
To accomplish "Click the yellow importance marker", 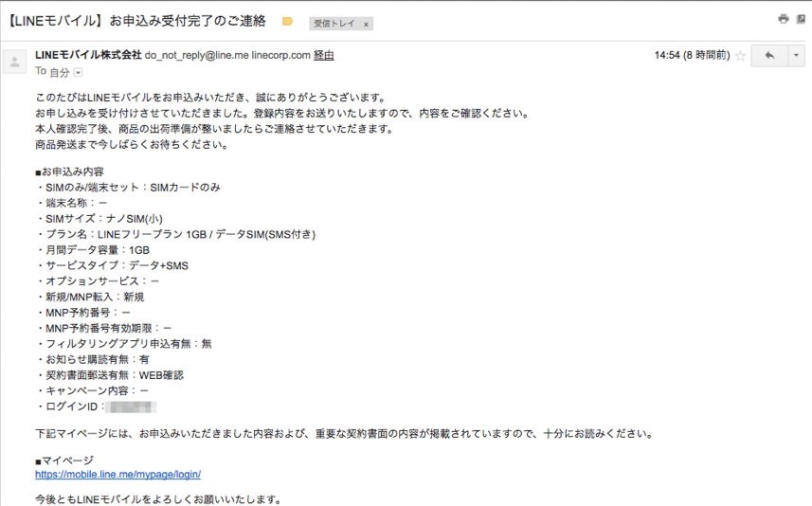I will [x=288, y=21].
